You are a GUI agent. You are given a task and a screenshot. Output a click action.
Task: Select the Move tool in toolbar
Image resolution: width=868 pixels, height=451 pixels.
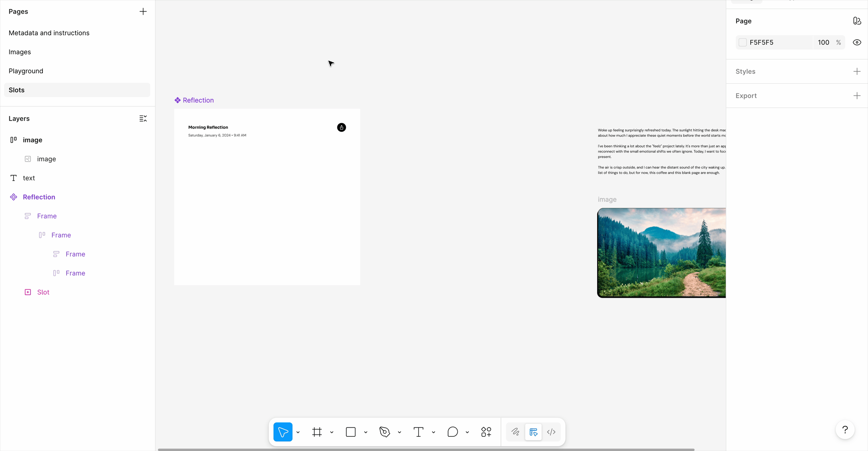point(283,432)
